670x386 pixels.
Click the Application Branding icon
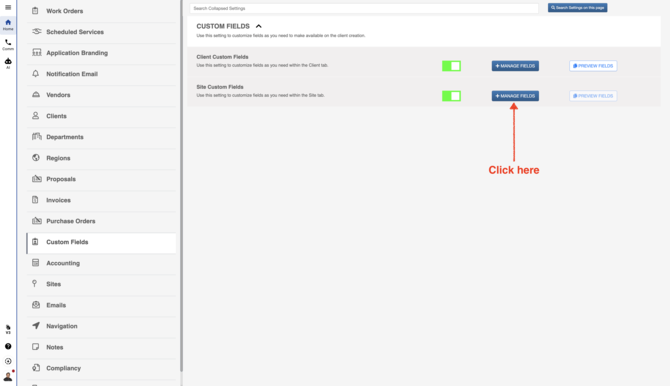click(37, 52)
